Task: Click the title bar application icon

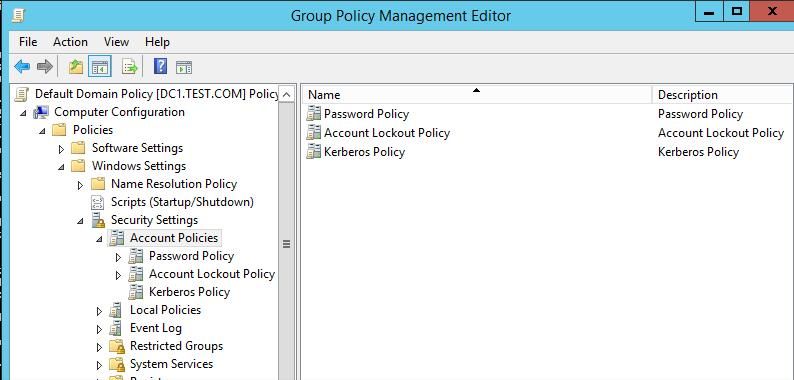Action: coord(18,16)
